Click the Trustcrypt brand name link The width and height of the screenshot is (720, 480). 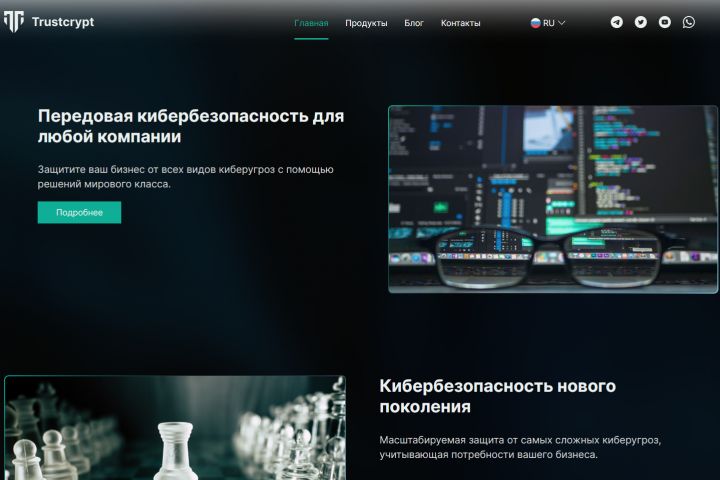(63, 22)
